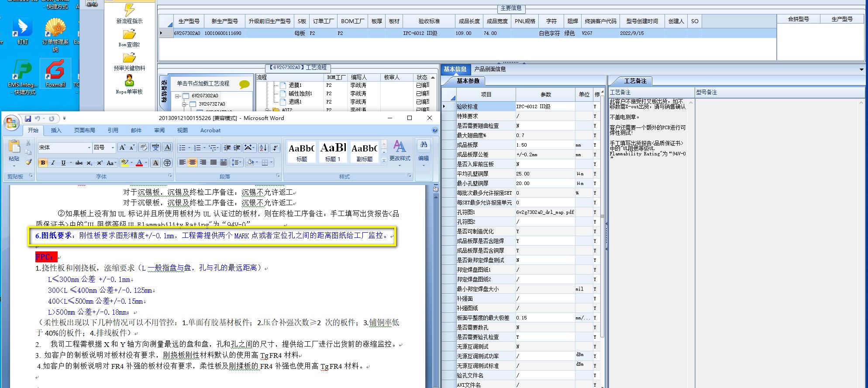Open the 产品剖面信息 tab
868x388 pixels.
pyautogui.click(x=490, y=69)
